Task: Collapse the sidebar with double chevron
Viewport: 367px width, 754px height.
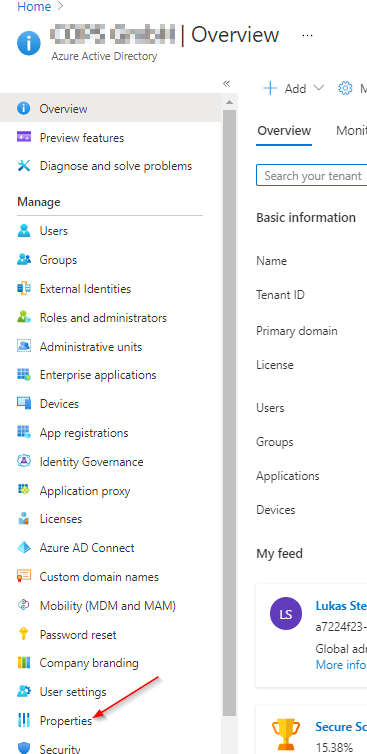Action: (227, 84)
